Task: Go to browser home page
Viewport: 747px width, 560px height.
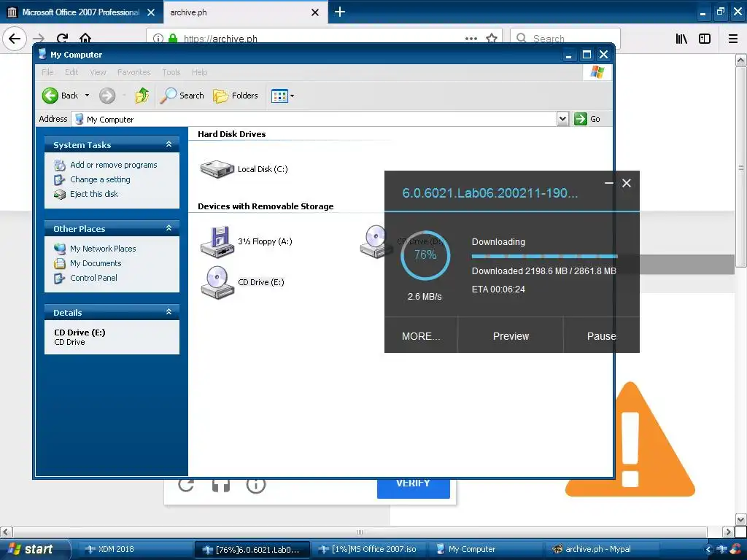Action: pyautogui.click(x=85, y=38)
